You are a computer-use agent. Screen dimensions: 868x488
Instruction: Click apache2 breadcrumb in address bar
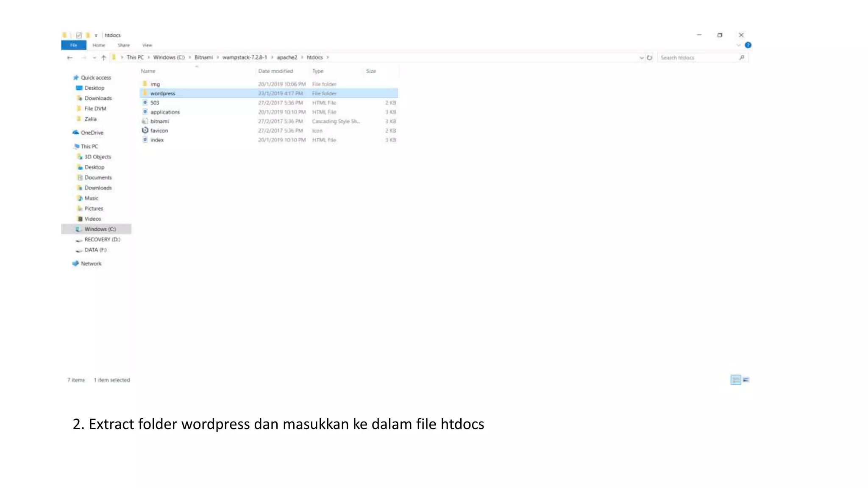click(287, 57)
